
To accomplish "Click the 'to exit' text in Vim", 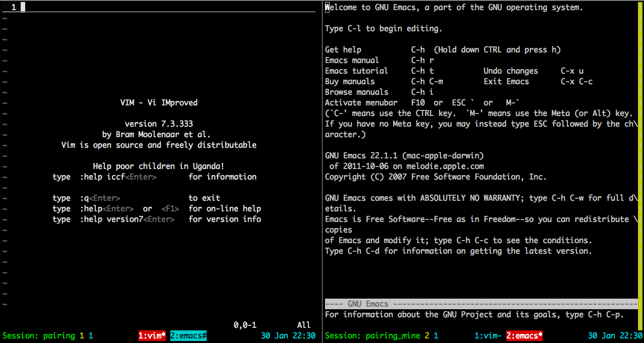I will (x=204, y=198).
